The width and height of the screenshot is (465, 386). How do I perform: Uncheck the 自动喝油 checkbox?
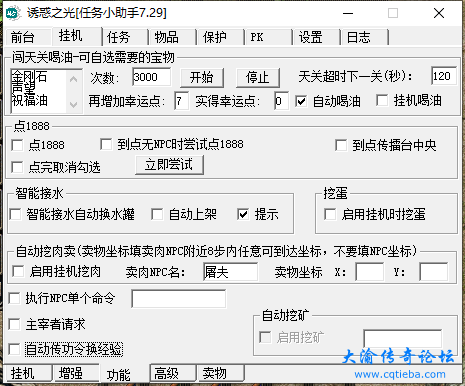click(x=301, y=101)
